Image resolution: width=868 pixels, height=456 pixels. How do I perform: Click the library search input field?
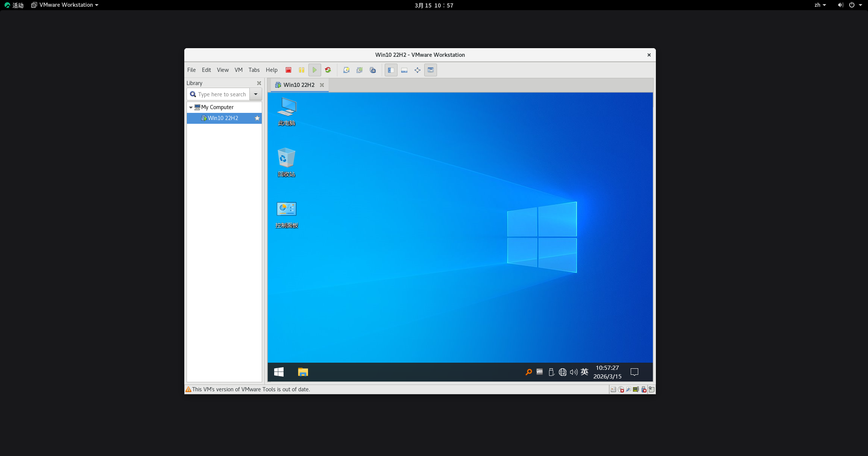pyautogui.click(x=222, y=94)
